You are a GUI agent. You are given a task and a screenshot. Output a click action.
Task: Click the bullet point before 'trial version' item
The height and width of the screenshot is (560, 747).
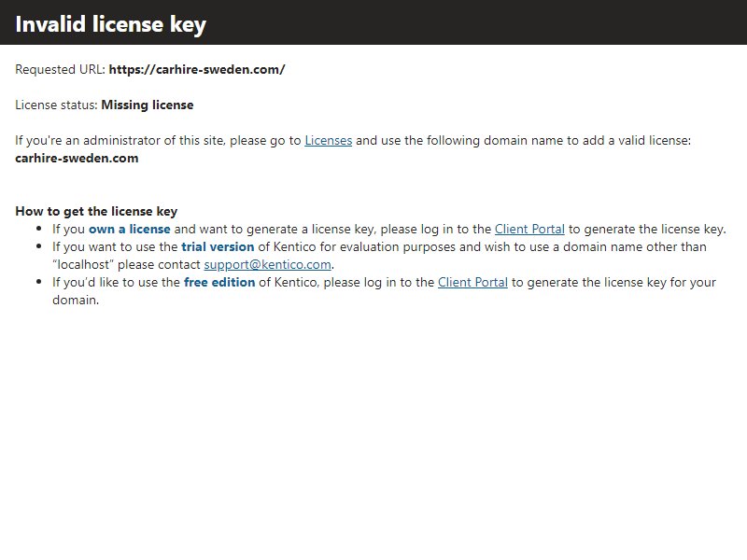click(x=39, y=246)
